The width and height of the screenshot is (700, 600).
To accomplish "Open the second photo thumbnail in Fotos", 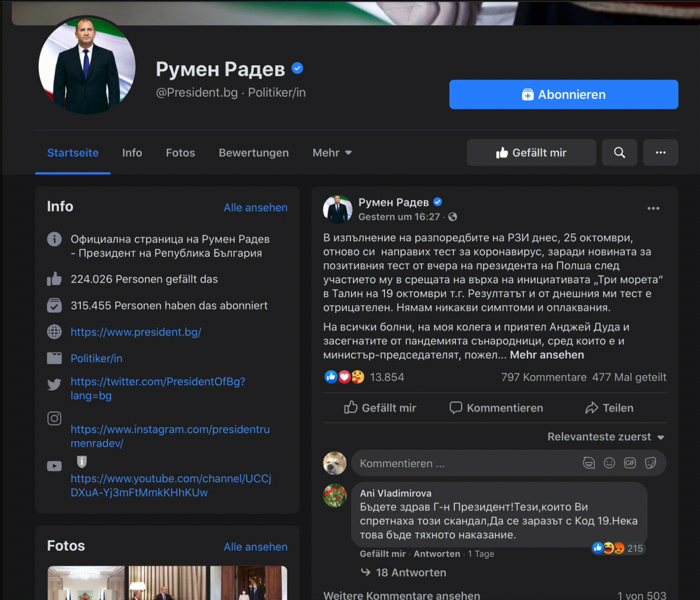I will (167, 583).
